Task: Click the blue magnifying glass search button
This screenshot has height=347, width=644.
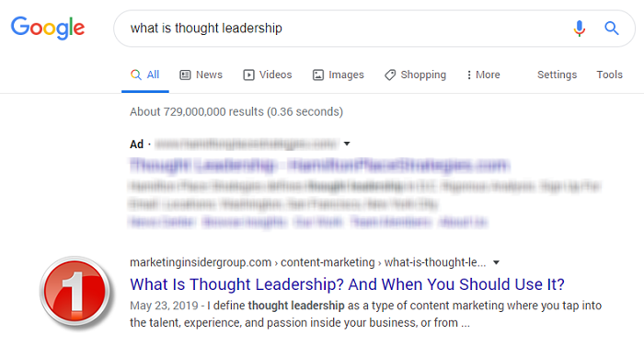Action: [612, 29]
